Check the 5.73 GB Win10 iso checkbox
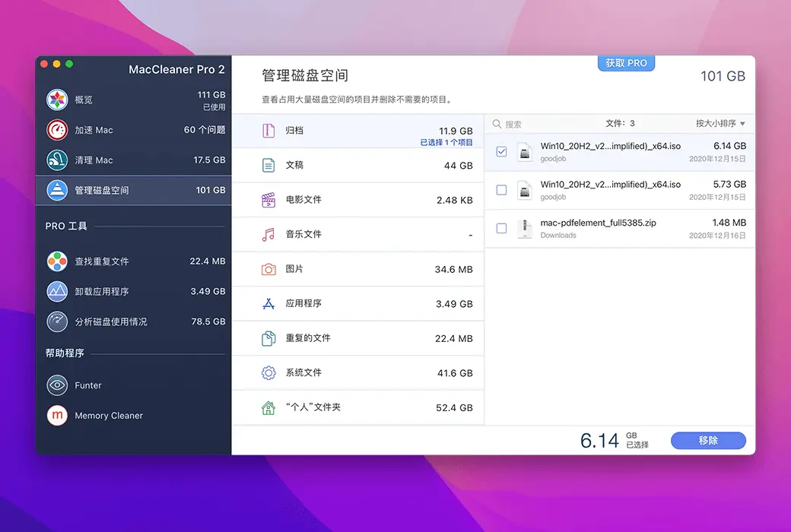Viewport: 791px width, 532px height. pyautogui.click(x=501, y=189)
